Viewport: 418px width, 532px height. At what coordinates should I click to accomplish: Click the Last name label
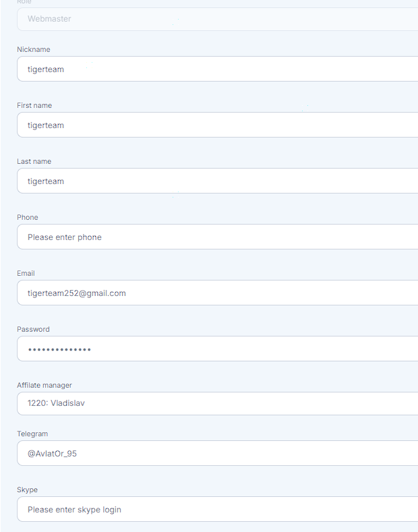(x=34, y=162)
